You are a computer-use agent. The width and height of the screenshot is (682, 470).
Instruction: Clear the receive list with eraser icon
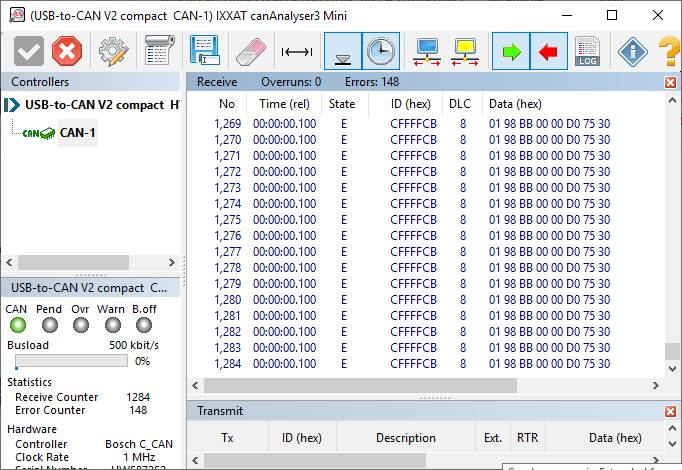(x=251, y=51)
